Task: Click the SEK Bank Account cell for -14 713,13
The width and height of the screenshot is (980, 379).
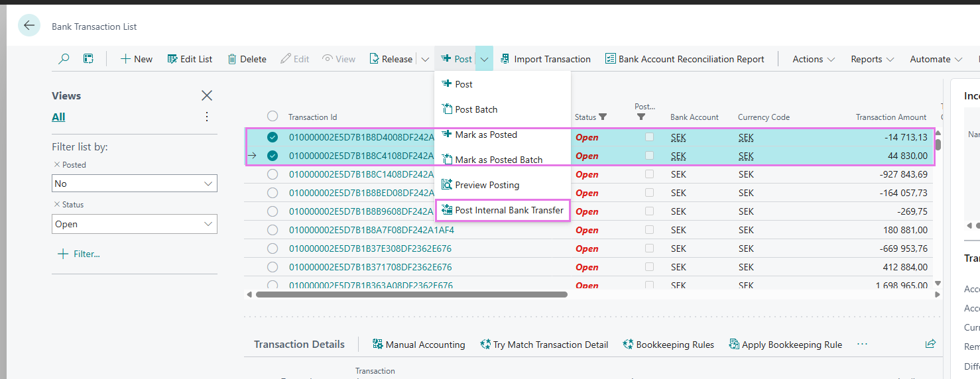Action: tap(678, 137)
